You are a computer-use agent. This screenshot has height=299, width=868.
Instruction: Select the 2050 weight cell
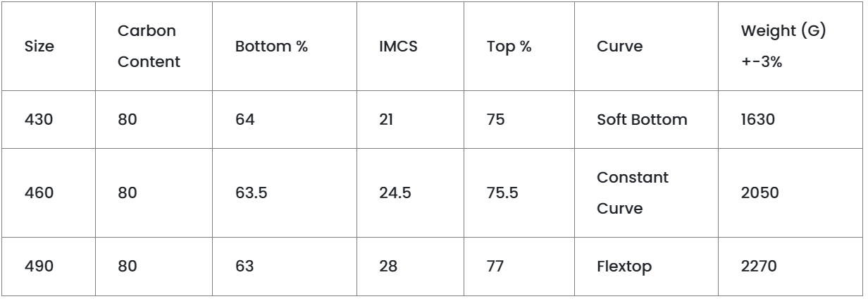760,193
